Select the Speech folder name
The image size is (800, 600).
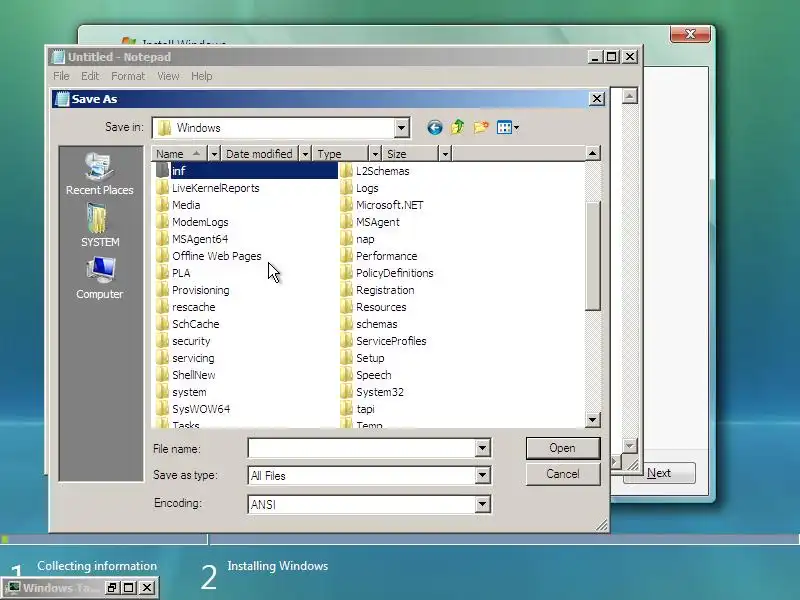pos(373,375)
